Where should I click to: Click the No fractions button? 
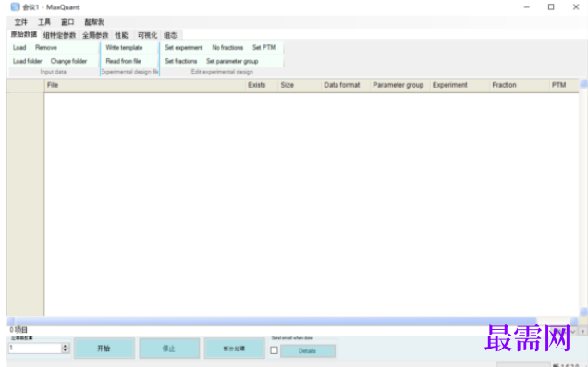coord(227,48)
